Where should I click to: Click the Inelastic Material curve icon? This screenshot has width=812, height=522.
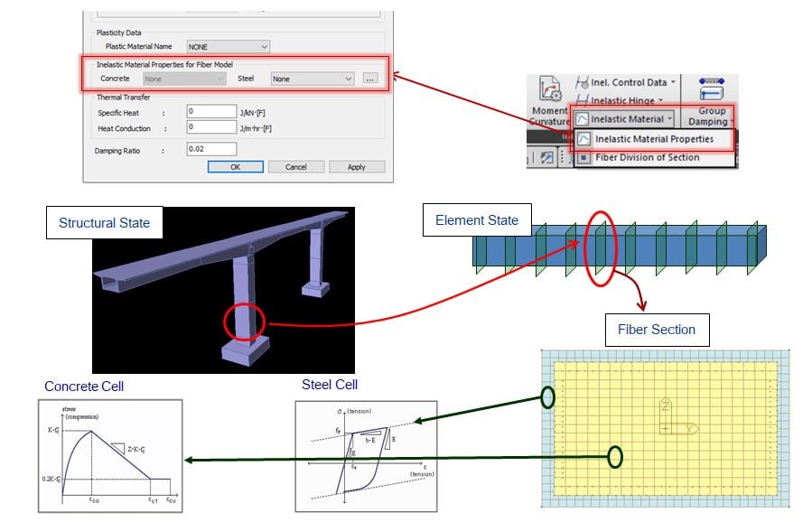point(583,118)
